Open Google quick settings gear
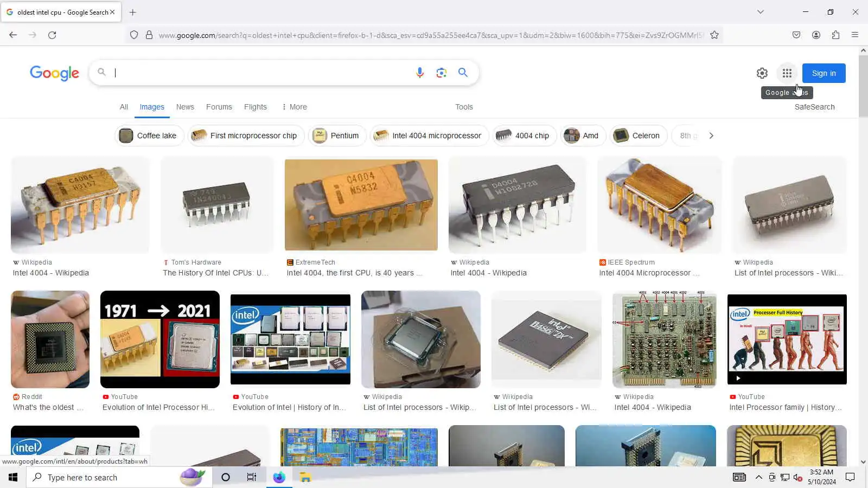868x488 pixels. (x=762, y=73)
